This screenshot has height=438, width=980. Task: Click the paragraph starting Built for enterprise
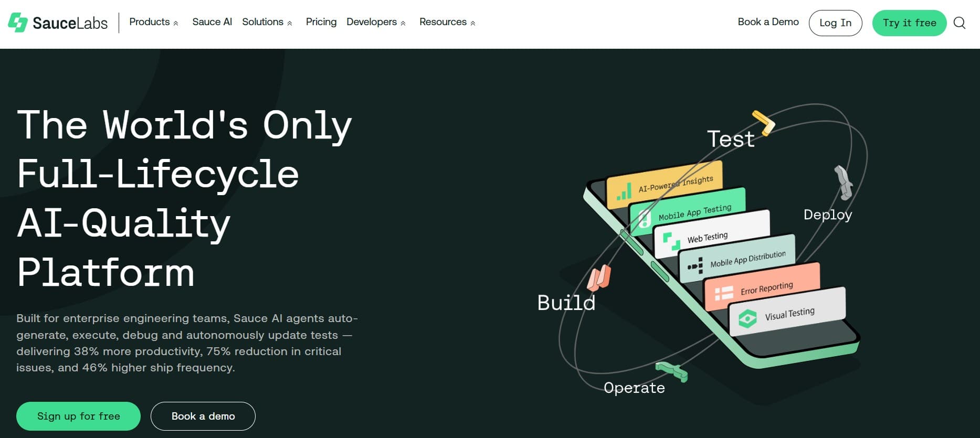coord(187,343)
